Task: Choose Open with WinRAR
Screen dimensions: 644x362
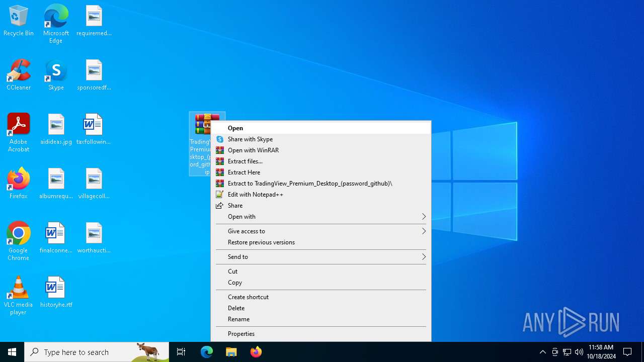Action: [x=321, y=150]
